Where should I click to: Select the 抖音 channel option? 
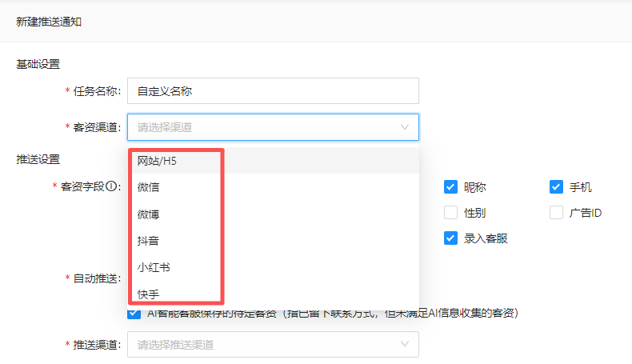148,240
